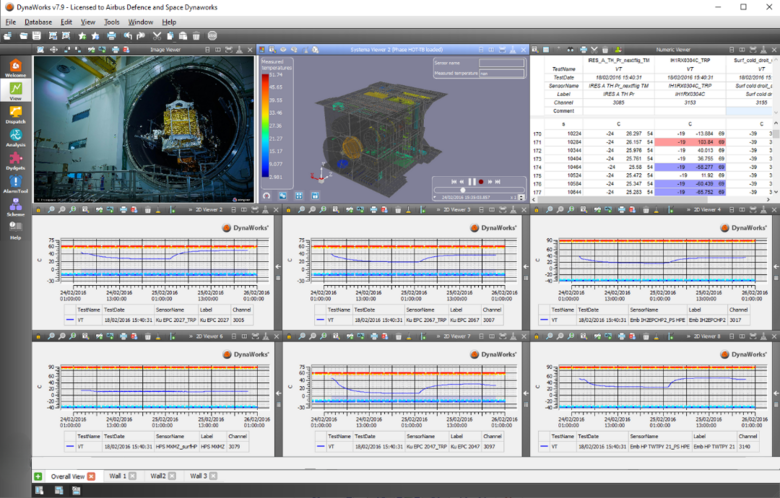Viewport: 780px width, 498px height.
Task: Open the Help module in sidebar
Action: (x=15, y=229)
